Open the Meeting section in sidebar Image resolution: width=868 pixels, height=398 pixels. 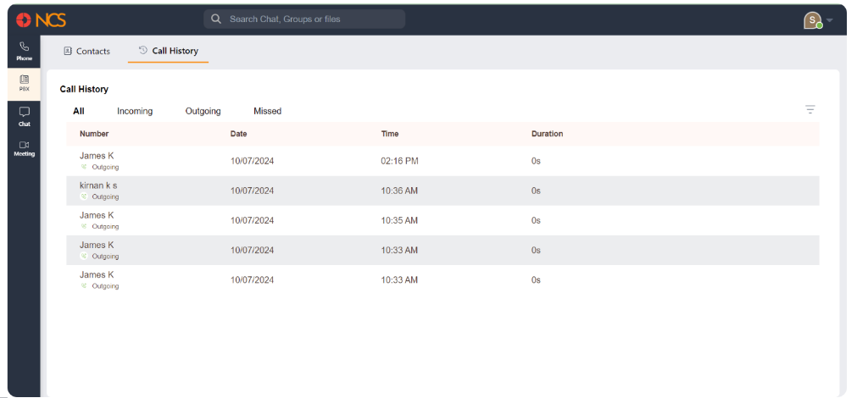pyautogui.click(x=24, y=148)
